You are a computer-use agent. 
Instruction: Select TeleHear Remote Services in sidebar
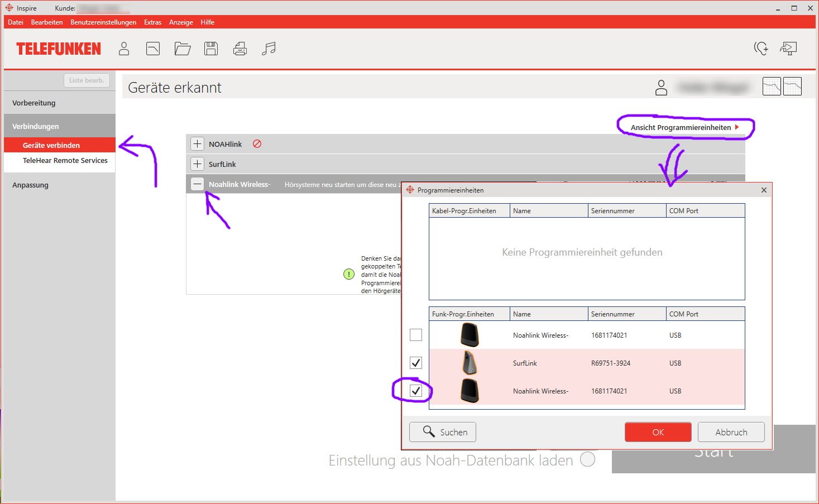point(65,161)
